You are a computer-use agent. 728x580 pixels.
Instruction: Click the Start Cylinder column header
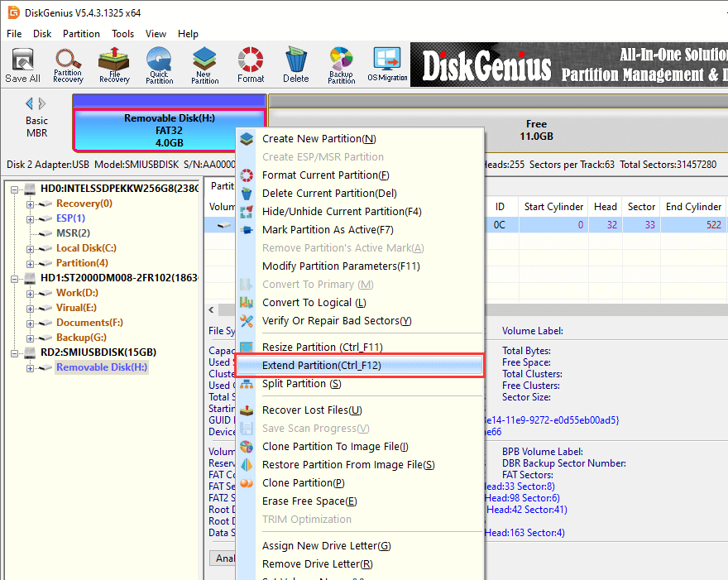(553, 206)
